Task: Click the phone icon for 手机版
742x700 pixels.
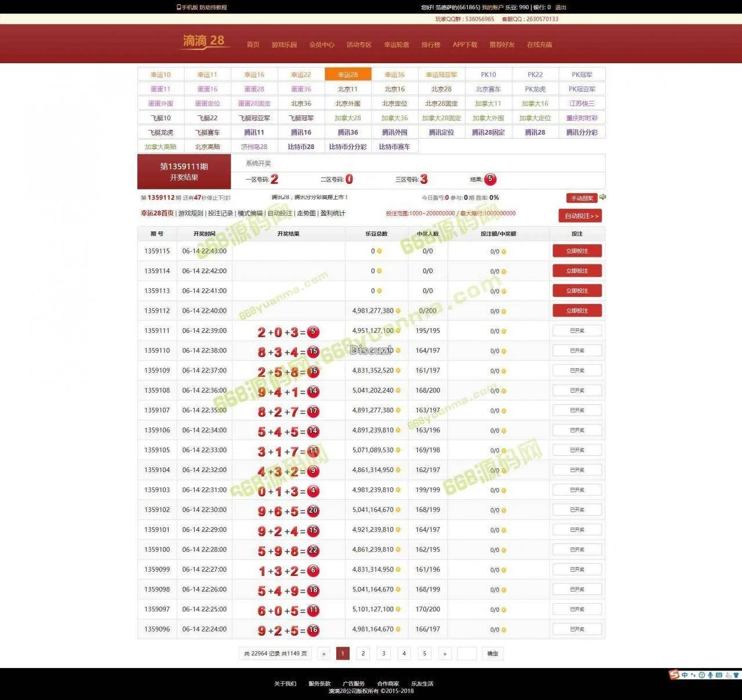Action: point(179,8)
